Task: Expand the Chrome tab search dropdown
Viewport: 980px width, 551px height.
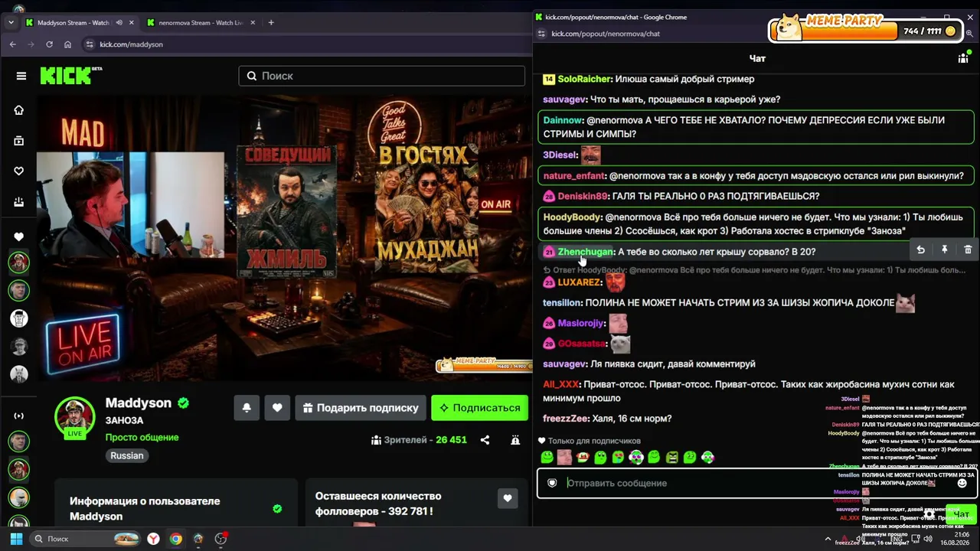Action: [x=11, y=22]
